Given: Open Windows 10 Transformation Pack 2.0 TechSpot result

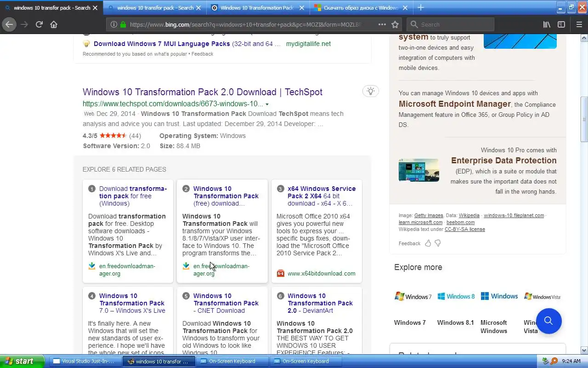Looking at the screenshot, I should 203,92.
